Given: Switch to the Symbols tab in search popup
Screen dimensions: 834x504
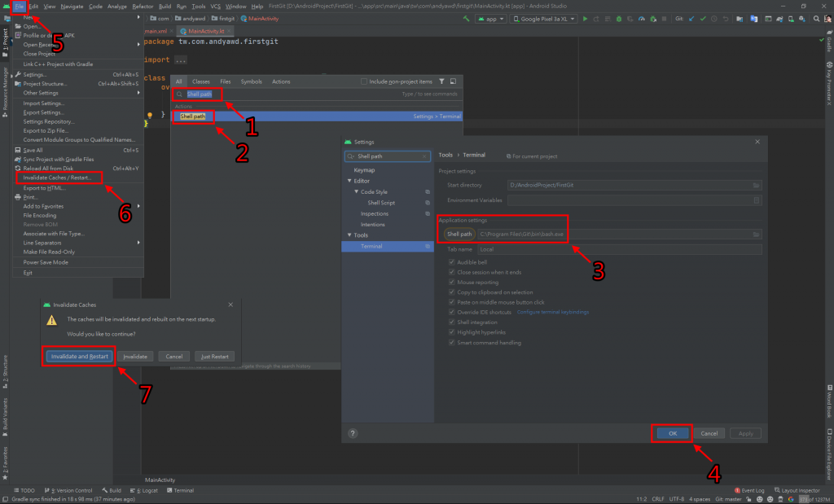Looking at the screenshot, I should click(251, 81).
